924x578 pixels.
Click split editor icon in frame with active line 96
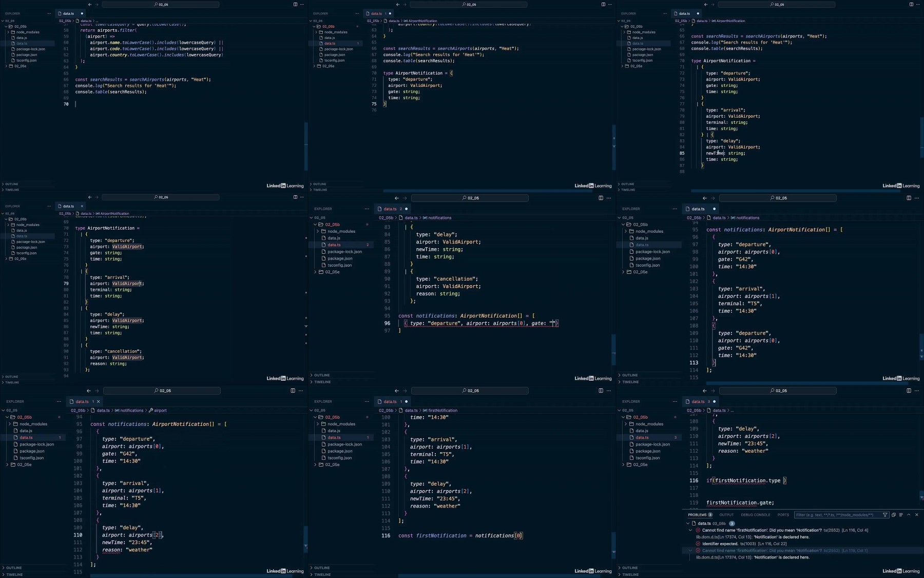[x=601, y=198]
